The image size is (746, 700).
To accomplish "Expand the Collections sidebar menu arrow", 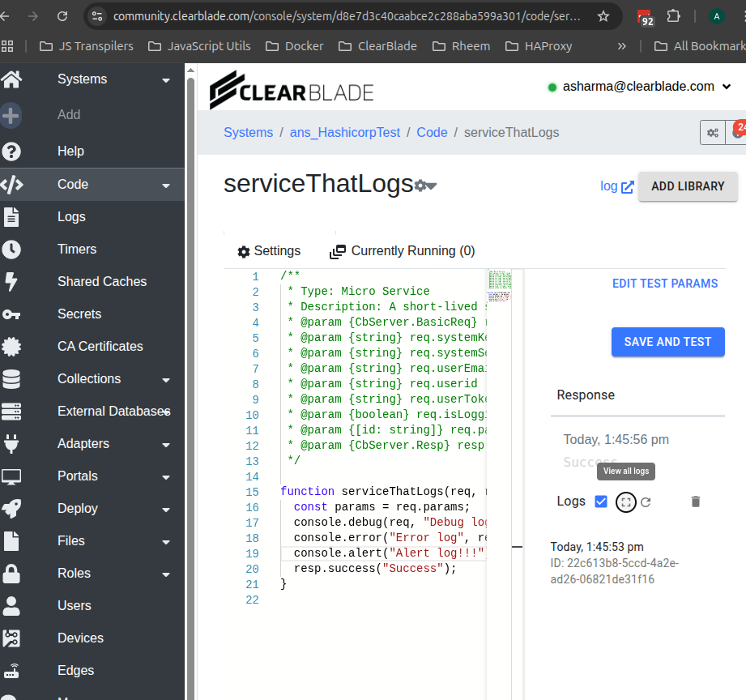I will pos(166,380).
